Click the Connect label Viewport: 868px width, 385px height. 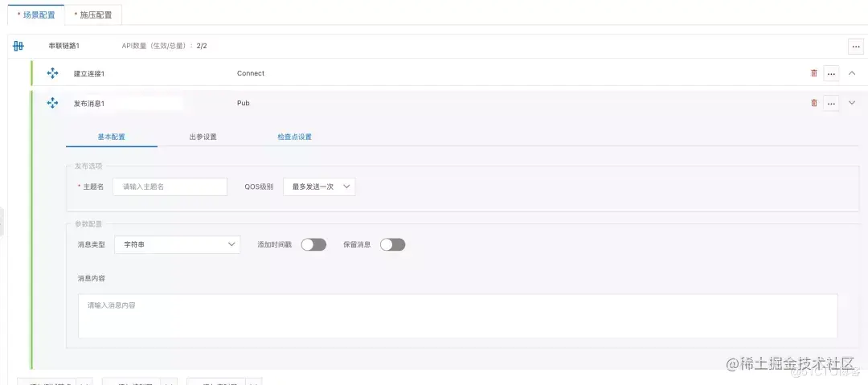click(x=251, y=73)
